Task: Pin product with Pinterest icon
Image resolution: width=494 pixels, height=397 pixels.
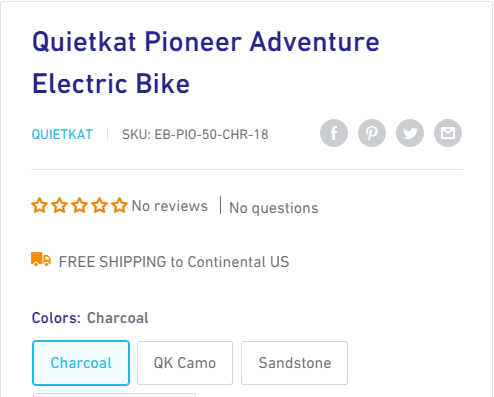Action: tap(372, 133)
